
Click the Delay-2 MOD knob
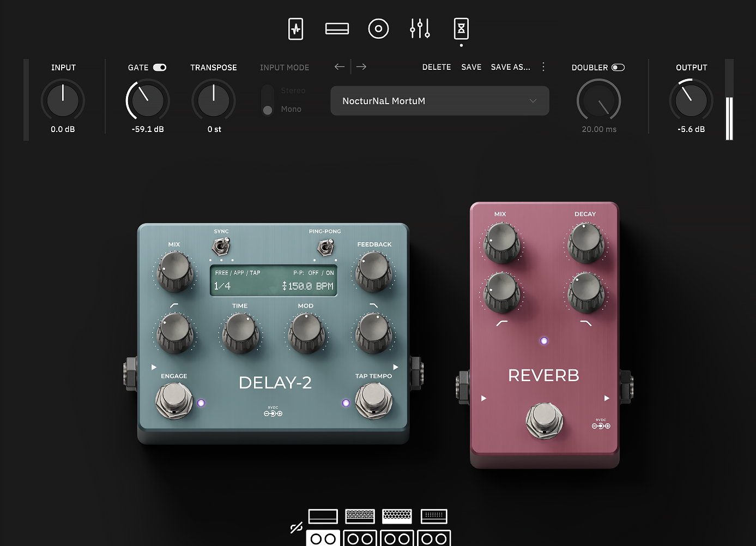pos(307,333)
